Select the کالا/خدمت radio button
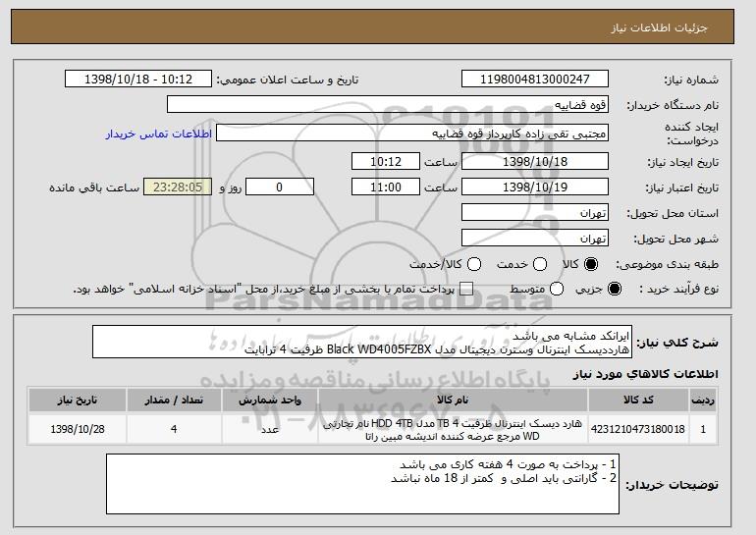756x535 pixels. point(474,264)
